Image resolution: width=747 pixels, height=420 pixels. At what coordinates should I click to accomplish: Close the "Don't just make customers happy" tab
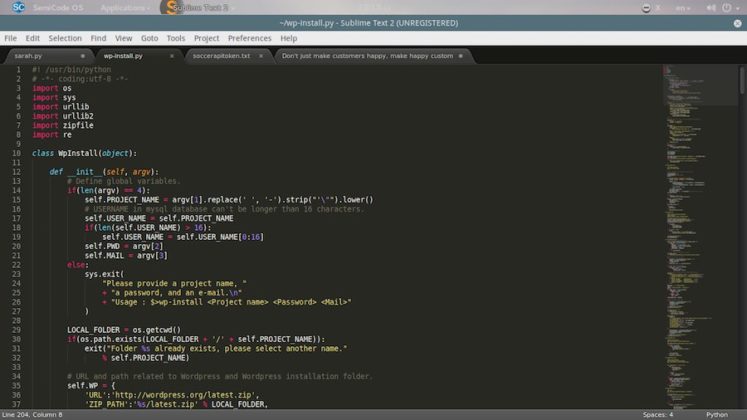coord(461,56)
